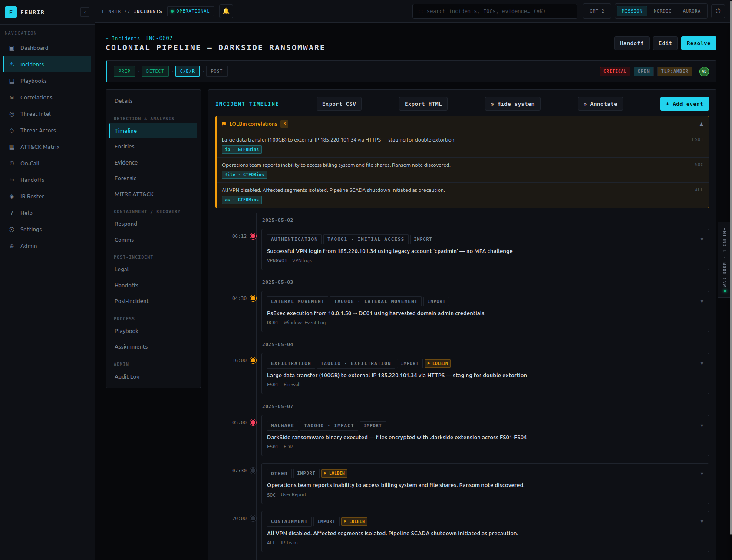Switch theme to MISSION
Viewport: 732px width, 560px height.
632,11
